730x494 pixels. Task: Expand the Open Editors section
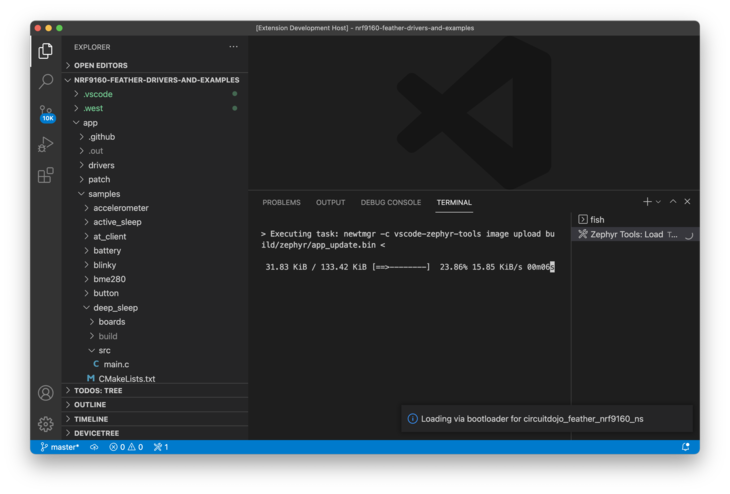pyautogui.click(x=155, y=65)
